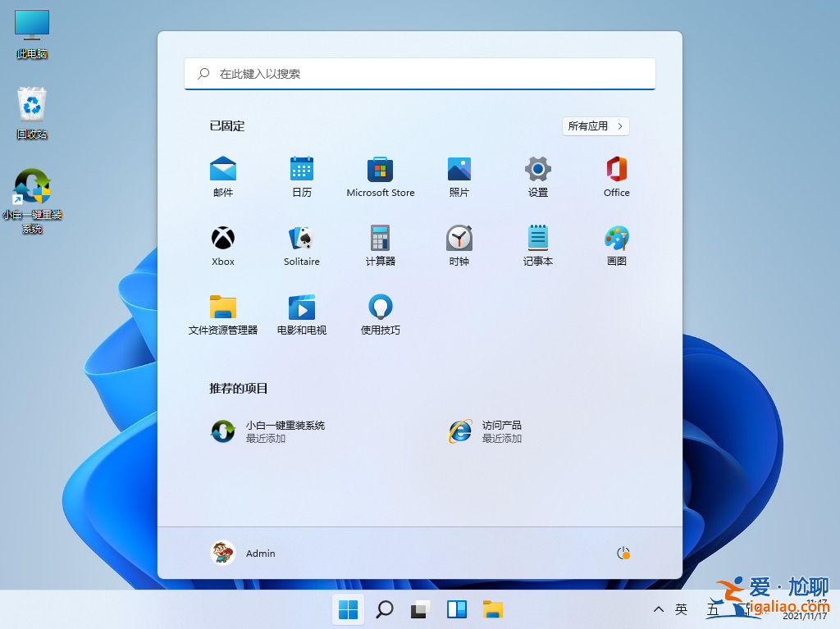
Task: Open the 使用技巧 (Tips) app
Action: coord(380,313)
